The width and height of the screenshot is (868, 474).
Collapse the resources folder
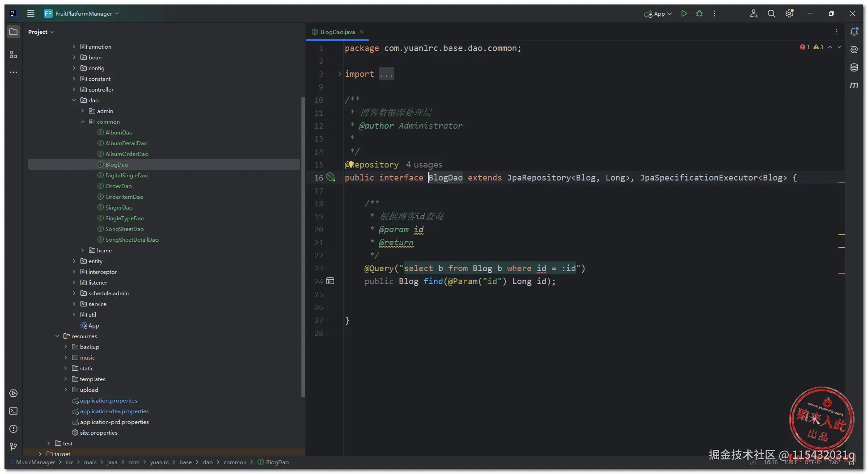57,336
